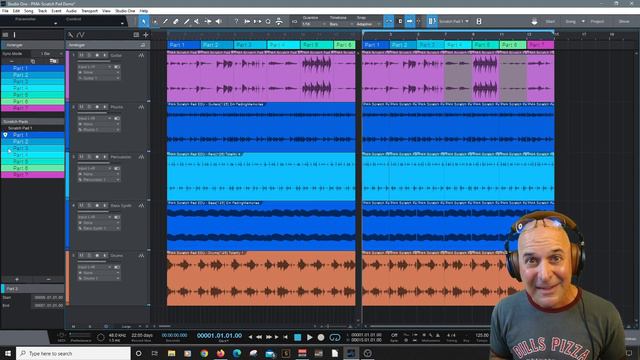The height and width of the screenshot is (360, 640).
Task: Select the Listen (speaker) tool
Action: pos(219,21)
